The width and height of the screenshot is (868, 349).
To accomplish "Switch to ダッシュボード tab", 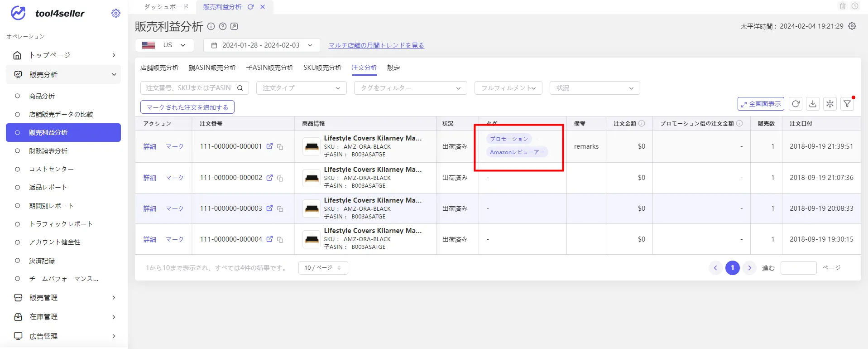I will pos(166,7).
